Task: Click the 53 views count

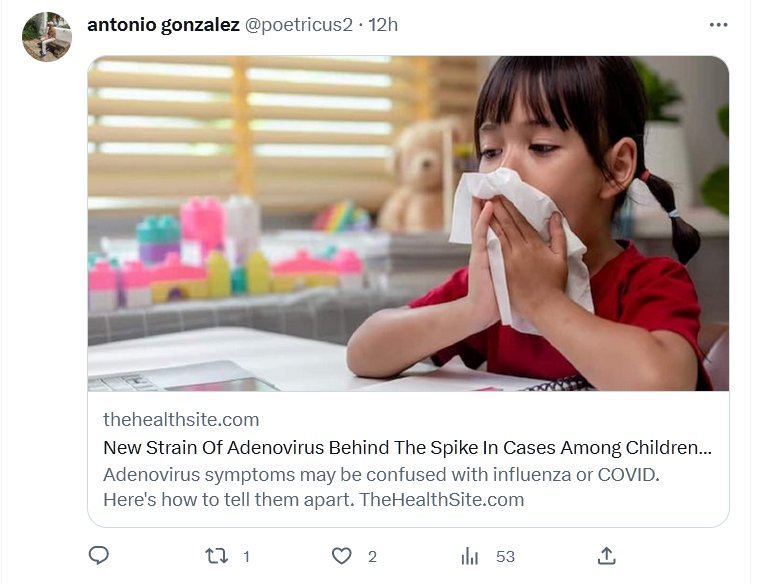Action: 505,556
